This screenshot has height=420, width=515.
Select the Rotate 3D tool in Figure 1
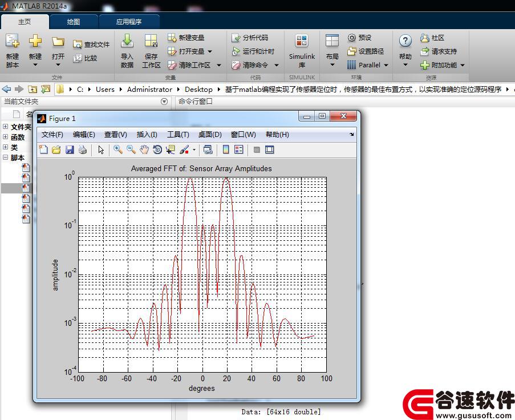pyautogui.click(x=157, y=150)
